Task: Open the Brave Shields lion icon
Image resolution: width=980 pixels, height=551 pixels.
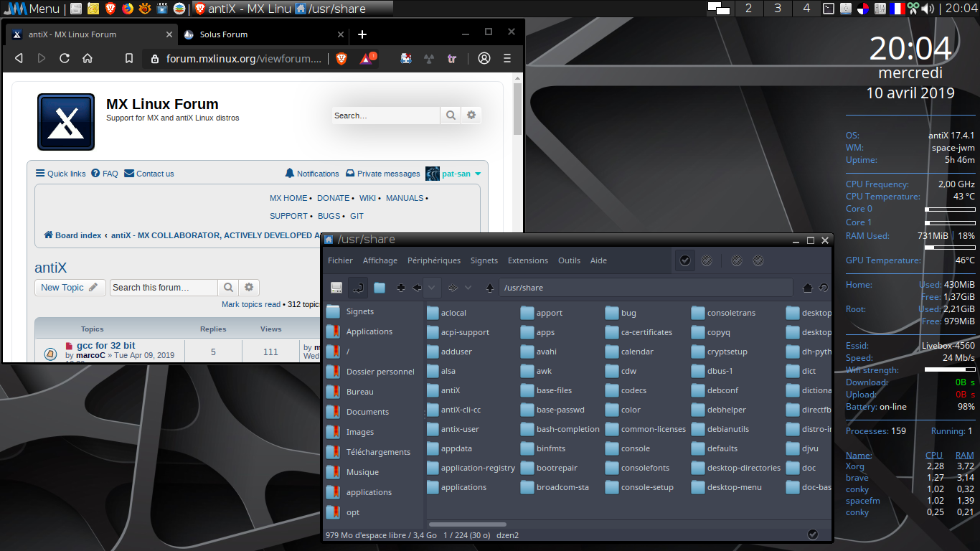Action: [x=341, y=59]
